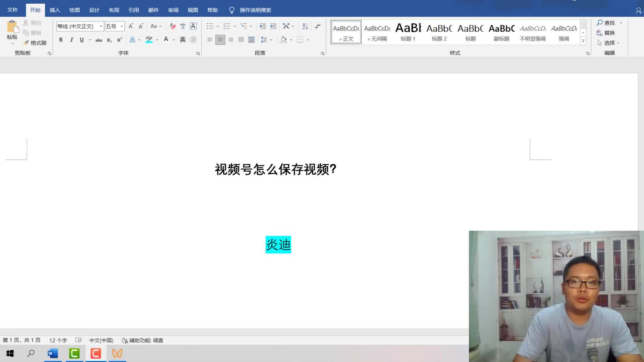The width and height of the screenshot is (644, 362).
Task: Expand the font size dropdown
Action: [x=121, y=26]
